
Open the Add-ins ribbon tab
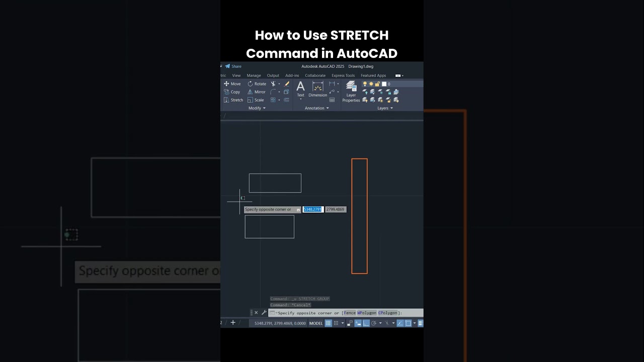coord(292,75)
